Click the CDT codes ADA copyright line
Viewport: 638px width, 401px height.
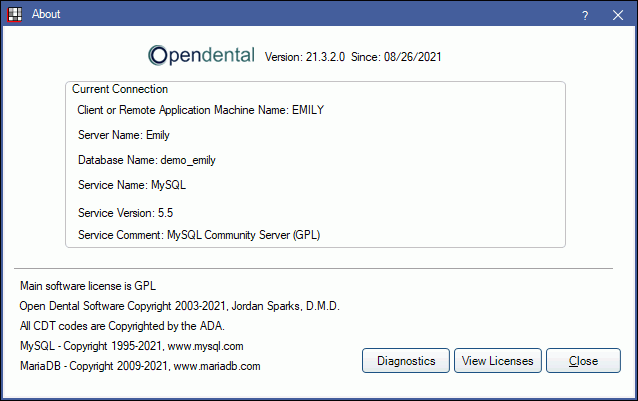122,326
